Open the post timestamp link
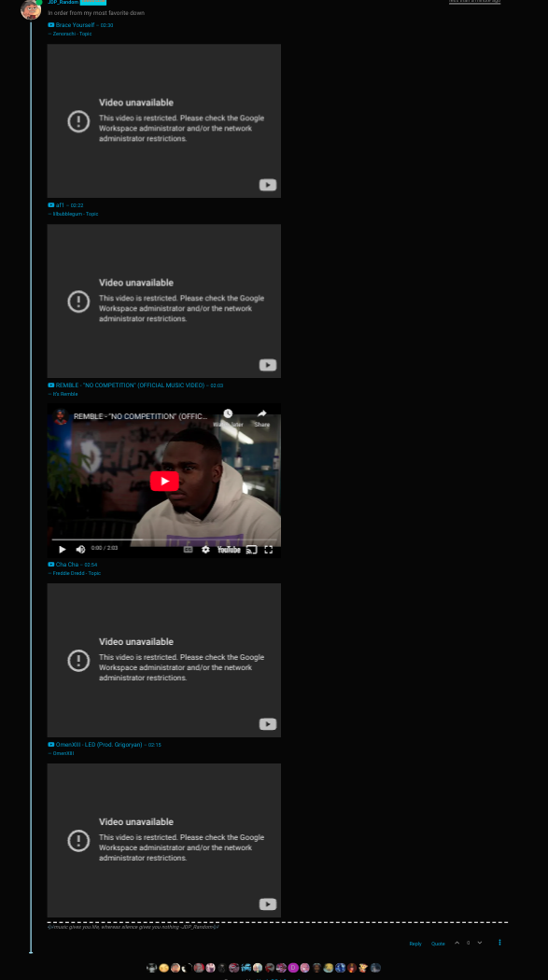This screenshot has width=548, height=980. [474, 2]
